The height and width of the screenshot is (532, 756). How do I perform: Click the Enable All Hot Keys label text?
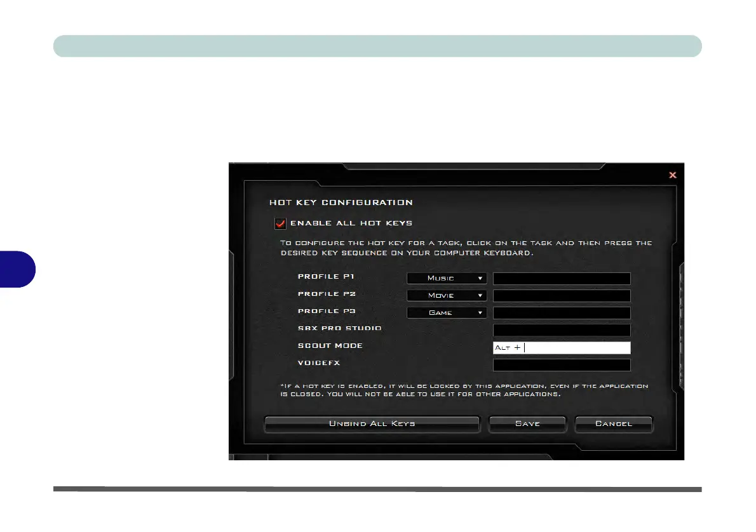tap(351, 223)
